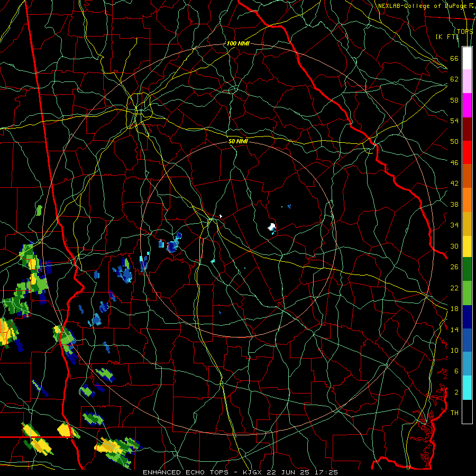Click the black TH threshold legend segment
This screenshot has height=476, width=476.
[x=467, y=411]
